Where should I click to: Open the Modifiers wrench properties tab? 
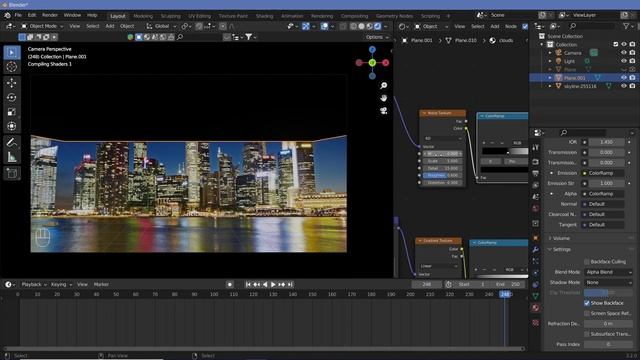click(x=536, y=249)
